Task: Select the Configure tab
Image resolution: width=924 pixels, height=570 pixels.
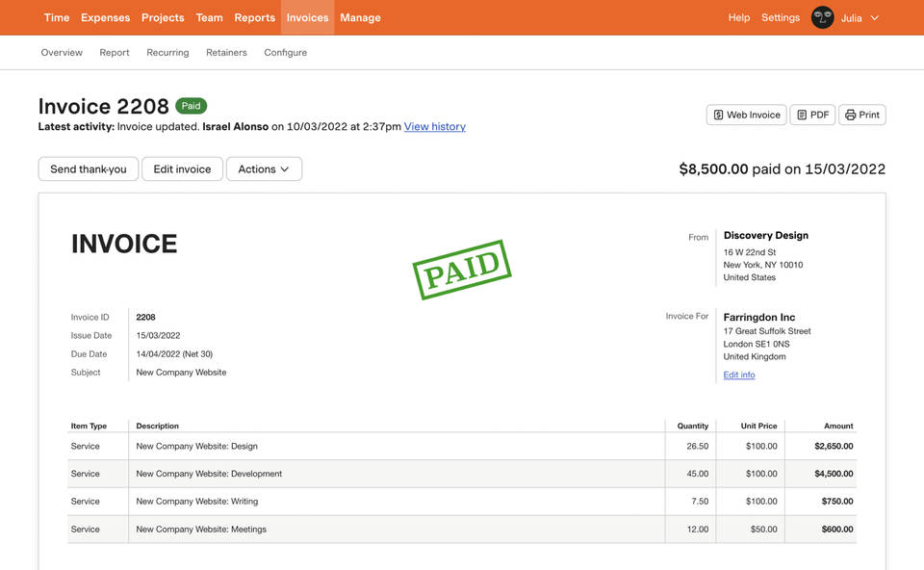Action: [285, 53]
